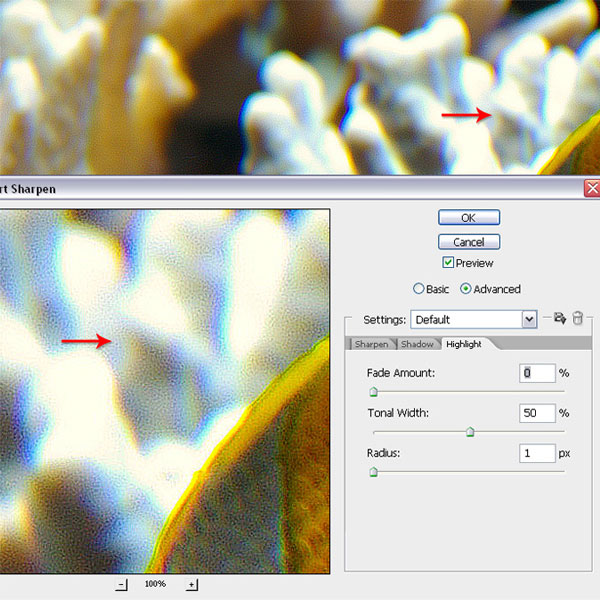Open the Settings dropdown showing Default

(x=529, y=320)
